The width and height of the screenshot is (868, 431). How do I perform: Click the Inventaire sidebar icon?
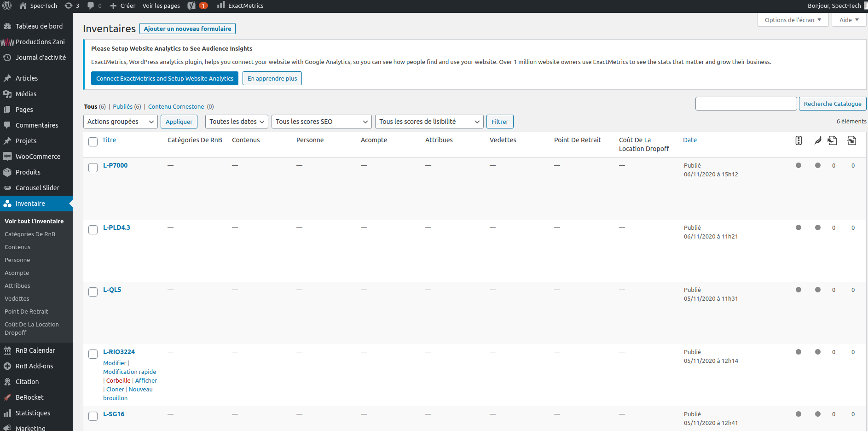pos(7,204)
